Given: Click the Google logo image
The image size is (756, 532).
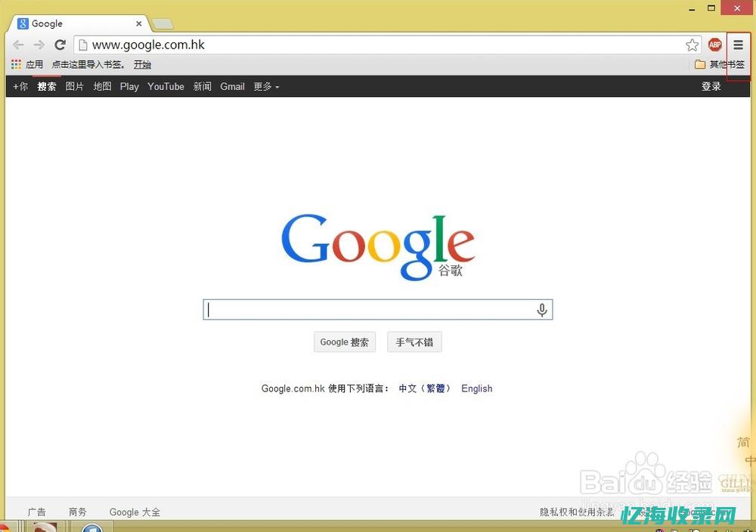Looking at the screenshot, I should click(378, 246).
